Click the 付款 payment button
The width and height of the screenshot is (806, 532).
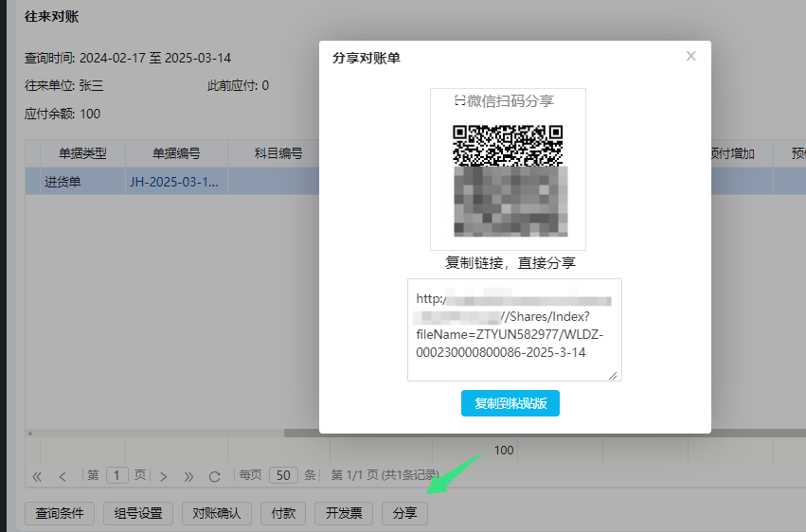point(283,513)
